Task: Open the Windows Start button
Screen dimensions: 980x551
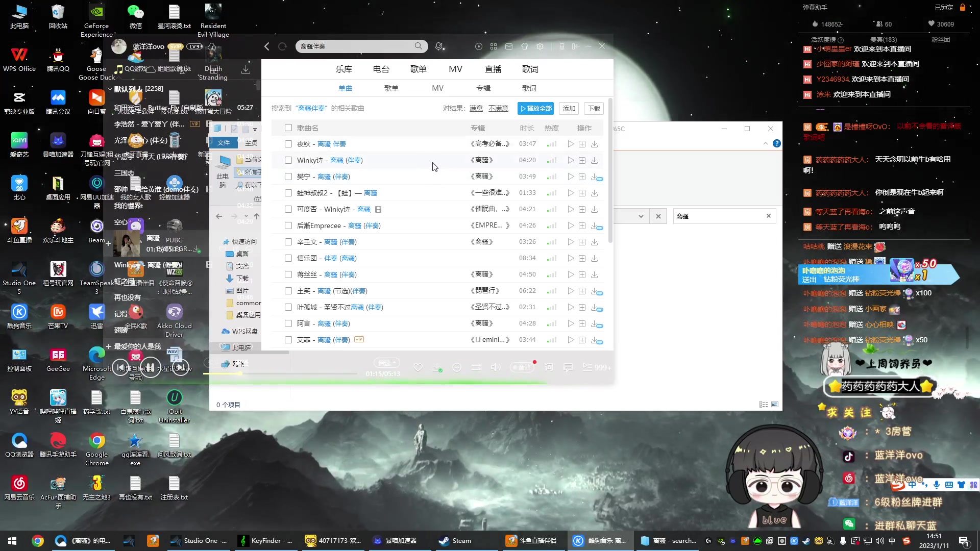Action: click(12, 541)
